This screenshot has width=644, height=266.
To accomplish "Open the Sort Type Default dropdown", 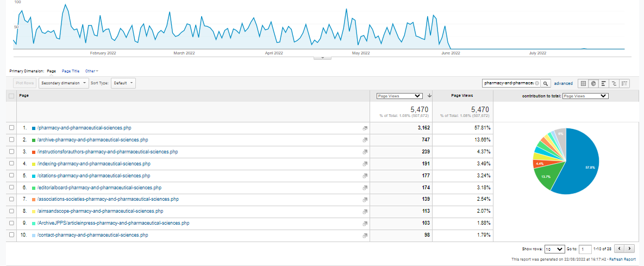I will [123, 83].
